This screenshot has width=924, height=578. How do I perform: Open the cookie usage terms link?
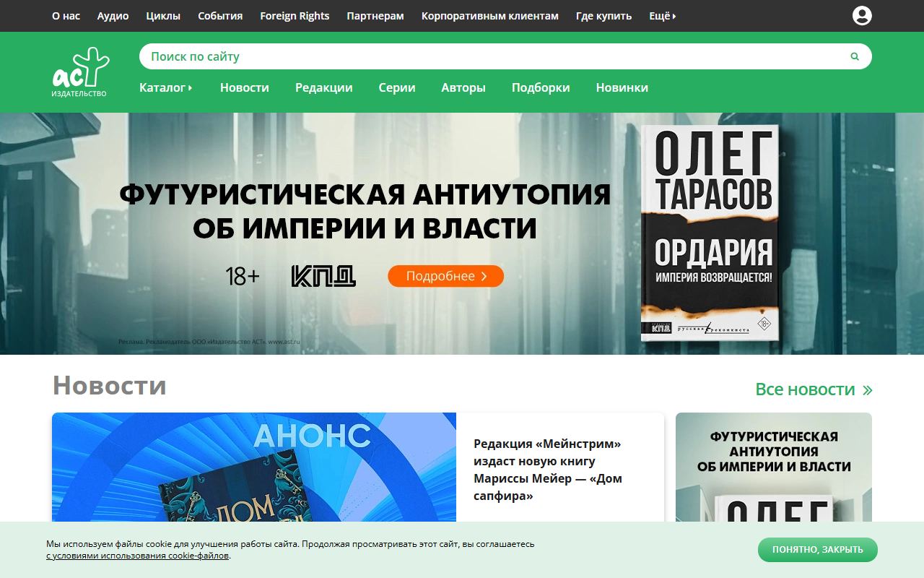click(x=138, y=556)
